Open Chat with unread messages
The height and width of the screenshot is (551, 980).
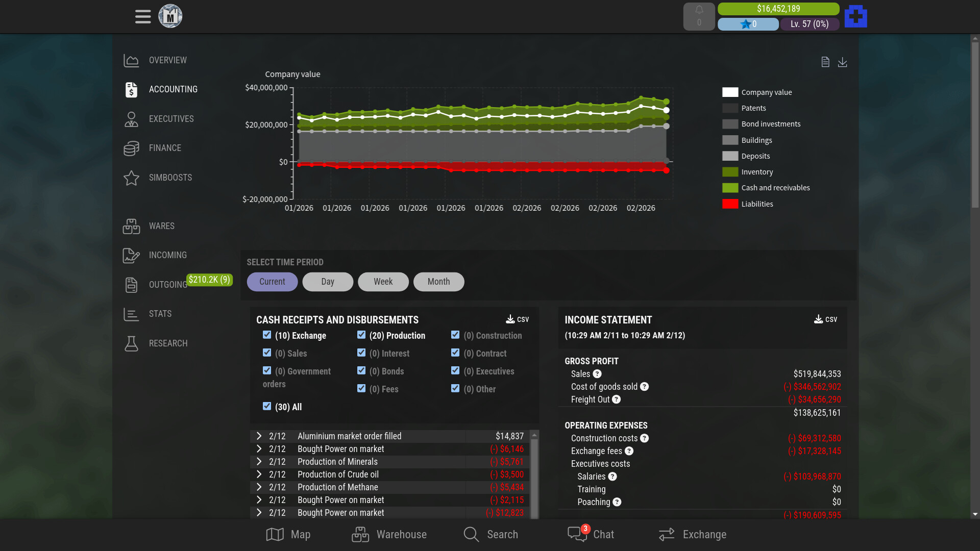tap(591, 534)
